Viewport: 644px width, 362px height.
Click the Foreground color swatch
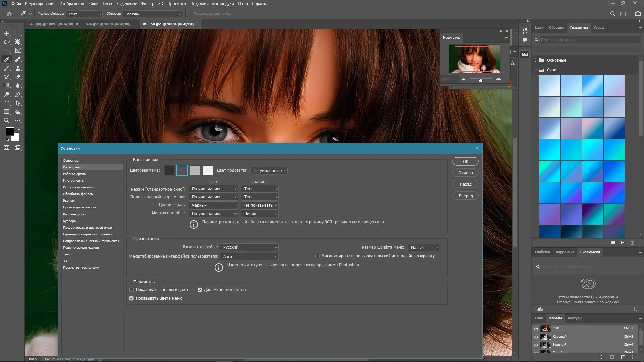pos(10,131)
